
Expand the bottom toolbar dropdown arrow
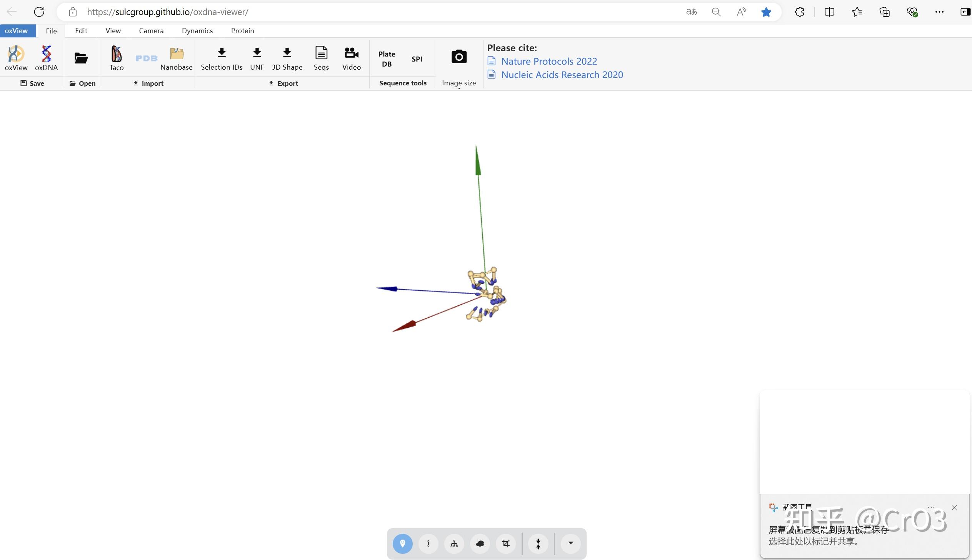571,543
